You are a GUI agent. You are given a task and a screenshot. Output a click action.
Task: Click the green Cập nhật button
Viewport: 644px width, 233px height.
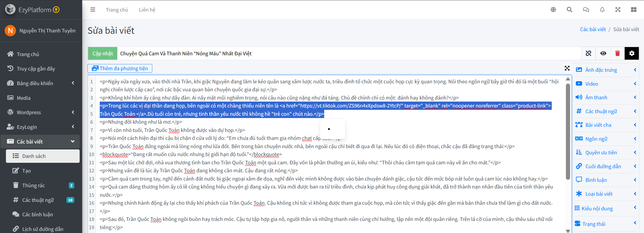[103, 53]
